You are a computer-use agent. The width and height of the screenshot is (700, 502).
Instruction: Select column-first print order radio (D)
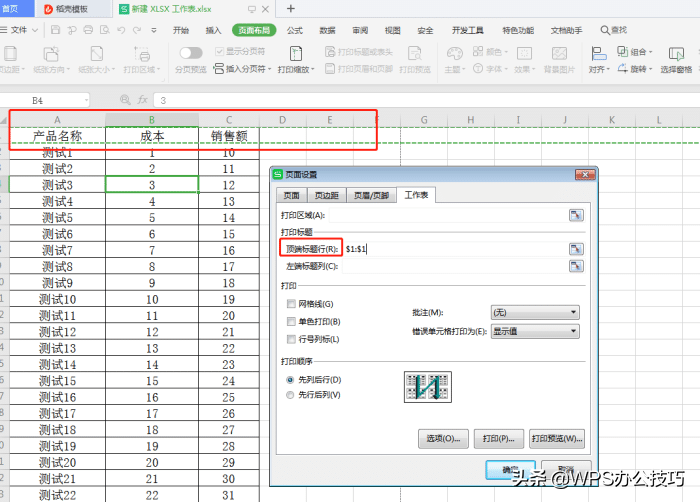click(x=290, y=380)
